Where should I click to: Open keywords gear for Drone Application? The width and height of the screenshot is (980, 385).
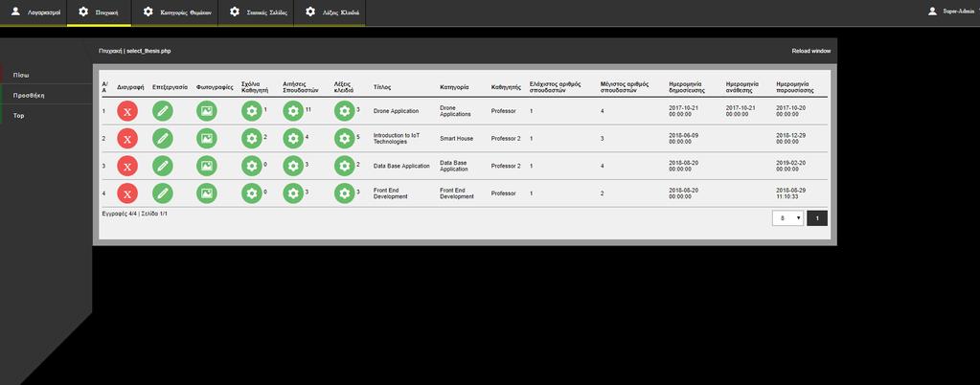click(x=344, y=111)
